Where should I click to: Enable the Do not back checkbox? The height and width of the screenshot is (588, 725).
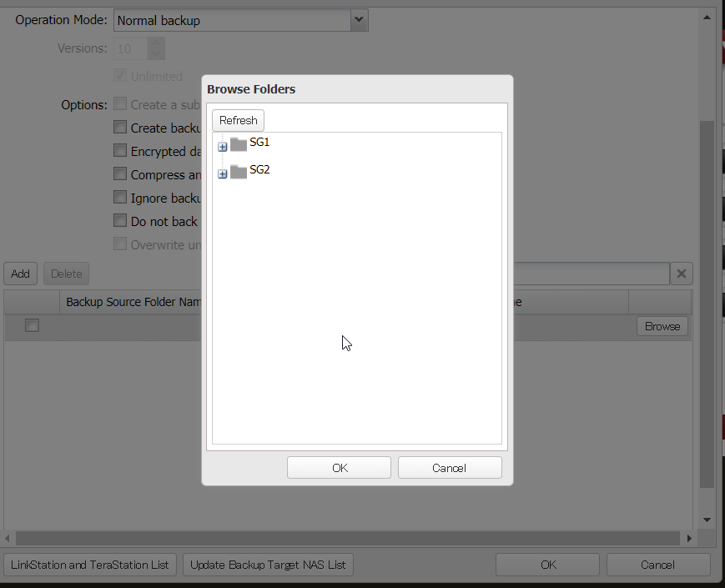point(120,220)
